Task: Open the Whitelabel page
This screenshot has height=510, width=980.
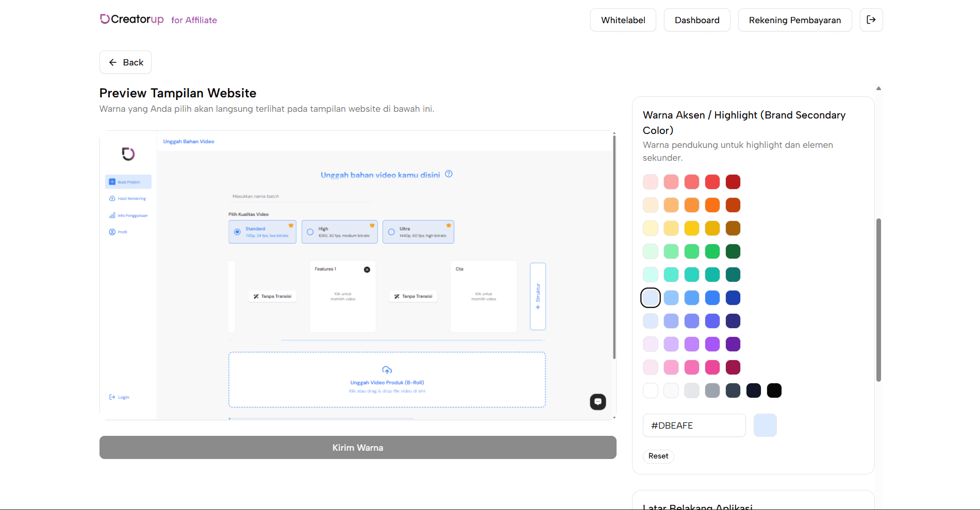Action: click(x=623, y=20)
